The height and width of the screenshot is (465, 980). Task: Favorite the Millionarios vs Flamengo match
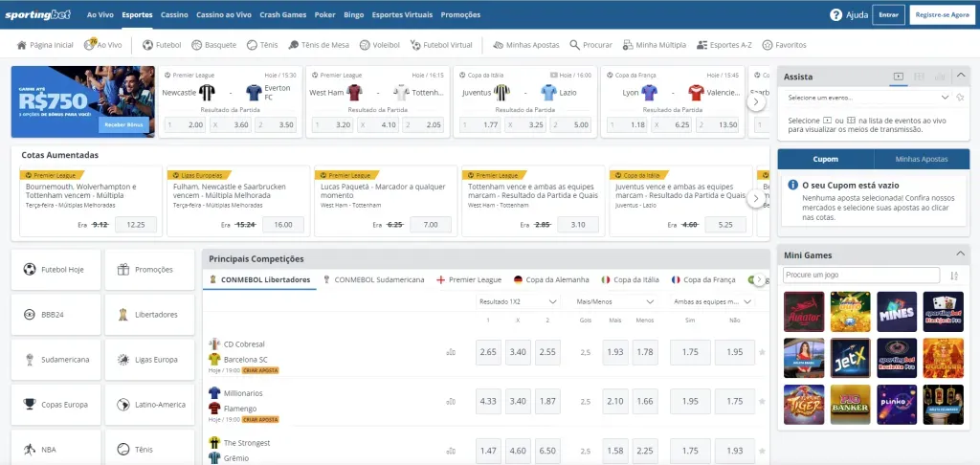coord(762,402)
